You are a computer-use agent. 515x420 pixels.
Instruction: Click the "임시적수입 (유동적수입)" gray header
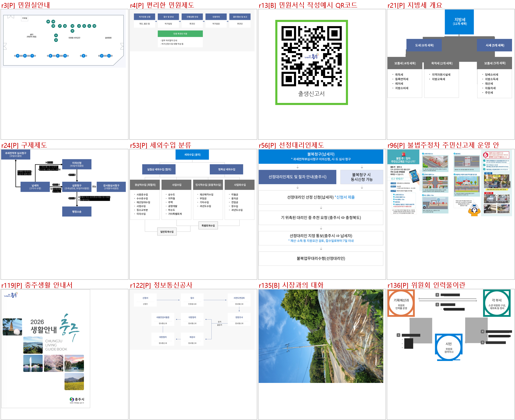click(x=208, y=185)
